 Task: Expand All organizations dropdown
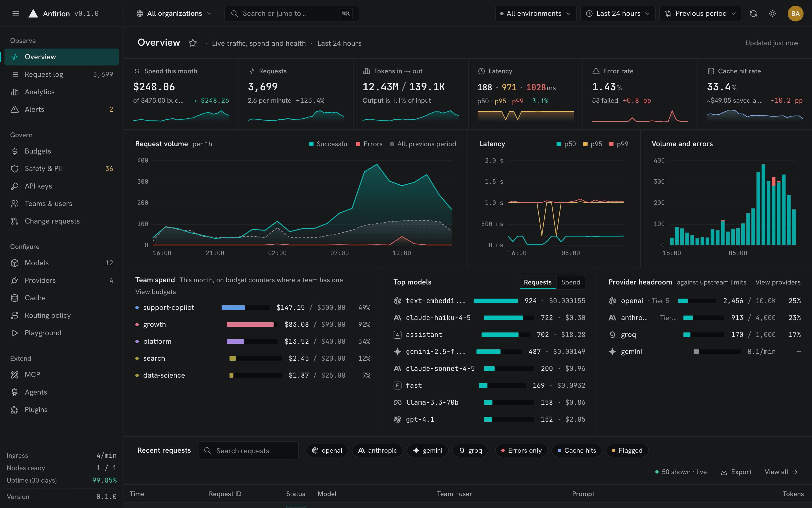click(x=174, y=14)
